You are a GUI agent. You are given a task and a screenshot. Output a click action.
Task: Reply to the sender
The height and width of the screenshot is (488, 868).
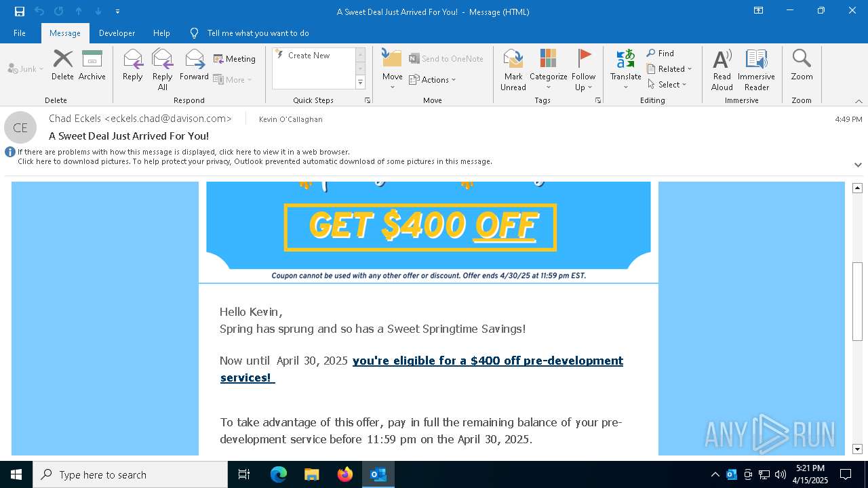[x=133, y=65]
